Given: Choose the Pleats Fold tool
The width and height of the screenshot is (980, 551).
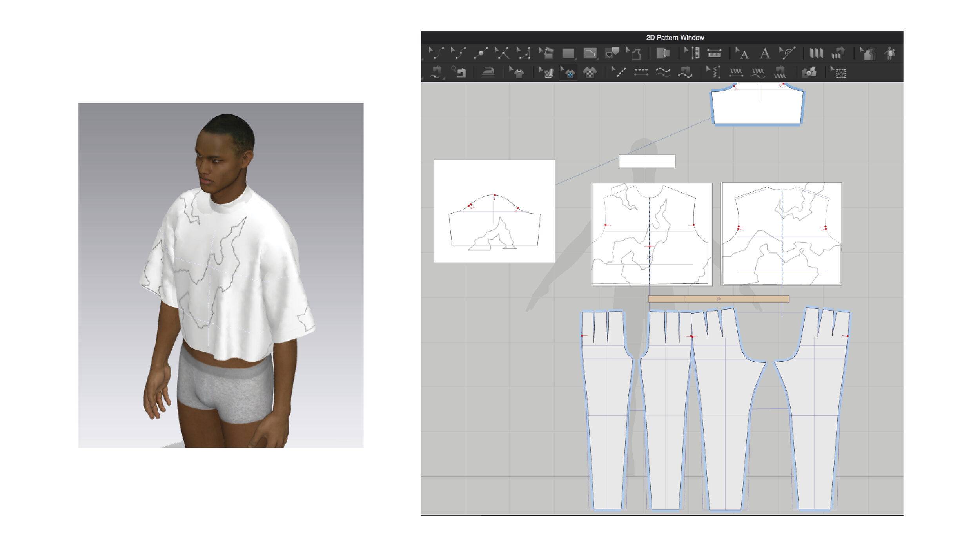Looking at the screenshot, I should (816, 53).
